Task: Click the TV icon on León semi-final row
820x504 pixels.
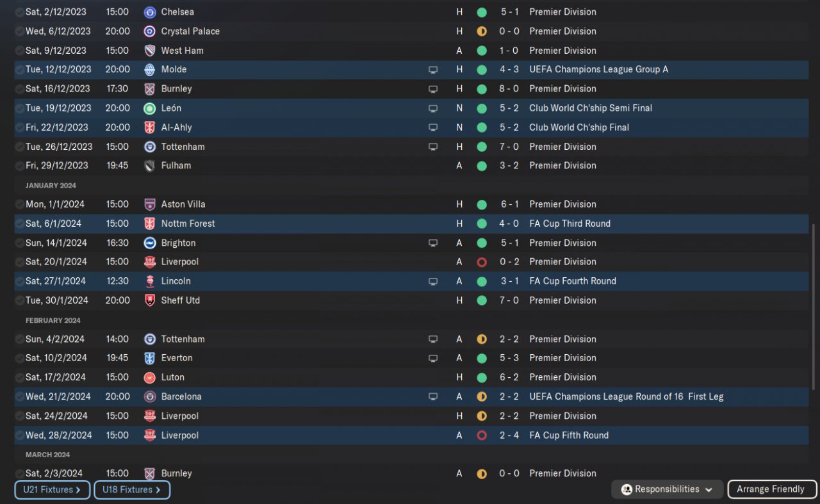Action: pyautogui.click(x=433, y=109)
